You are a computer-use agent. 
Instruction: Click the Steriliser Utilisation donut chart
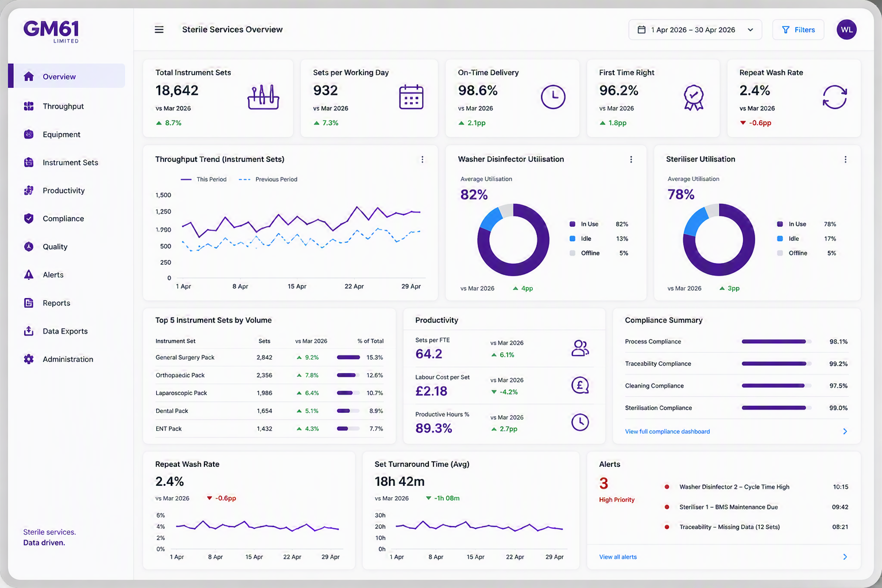[x=719, y=239]
